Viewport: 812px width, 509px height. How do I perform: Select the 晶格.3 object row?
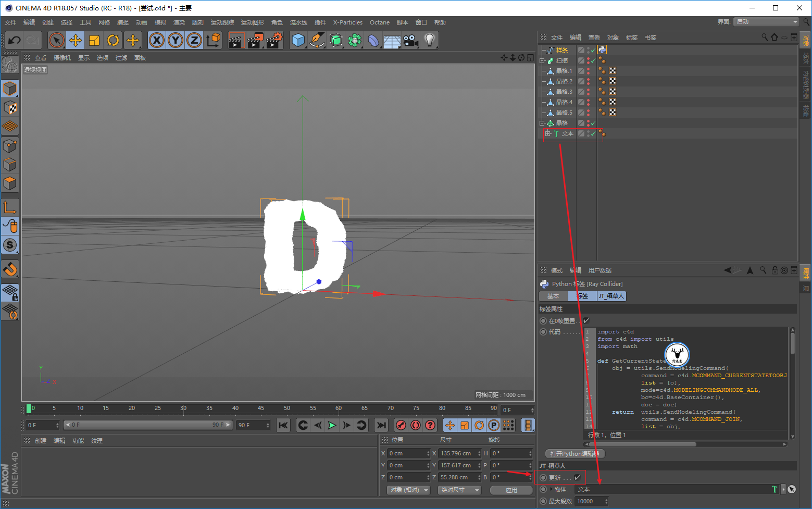(x=564, y=92)
